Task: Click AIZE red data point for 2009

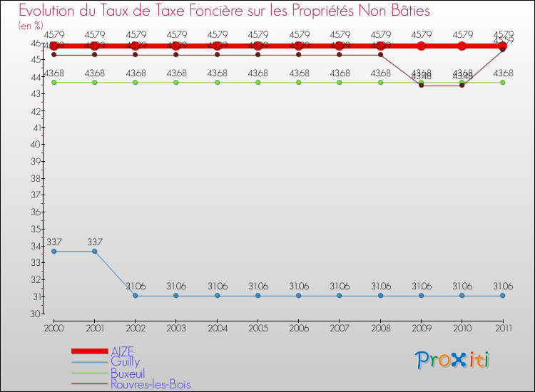Action: point(422,46)
